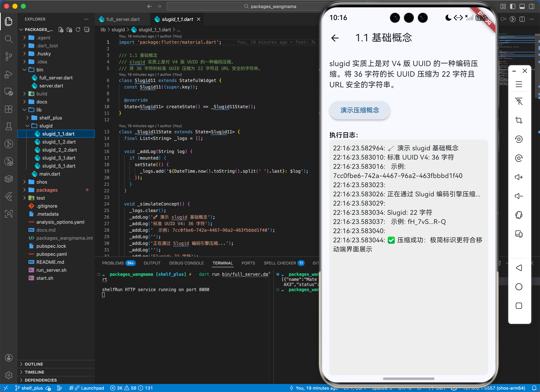Image resolution: width=540 pixels, height=392 pixels.
Task: Expand the OUTLINE section
Action: coord(34,364)
